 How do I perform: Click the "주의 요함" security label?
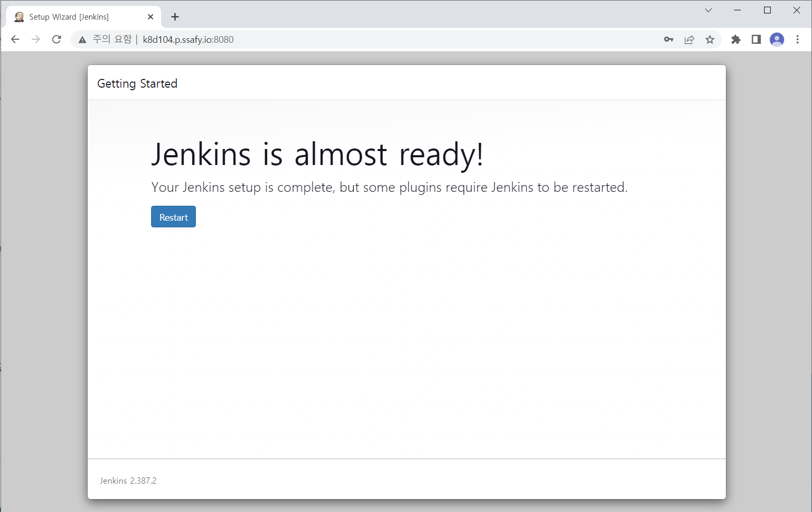[112, 39]
